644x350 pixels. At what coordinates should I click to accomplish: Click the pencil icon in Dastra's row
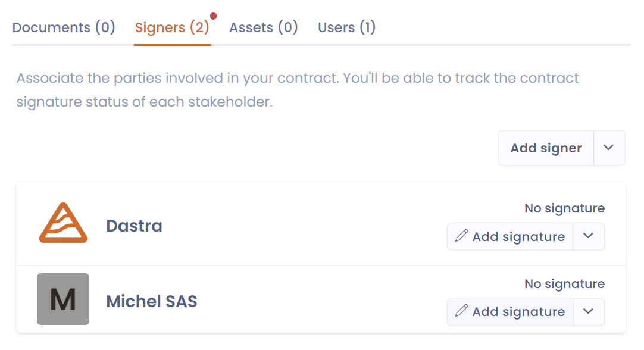click(461, 236)
